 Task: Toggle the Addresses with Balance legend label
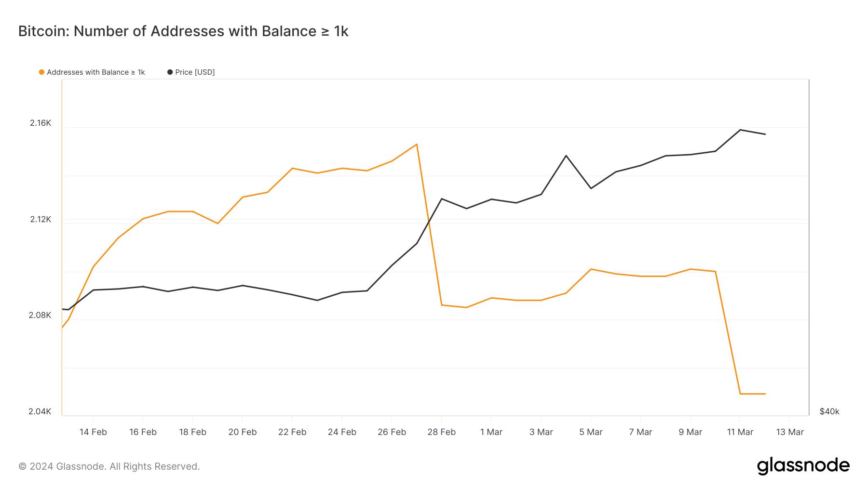click(x=95, y=72)
